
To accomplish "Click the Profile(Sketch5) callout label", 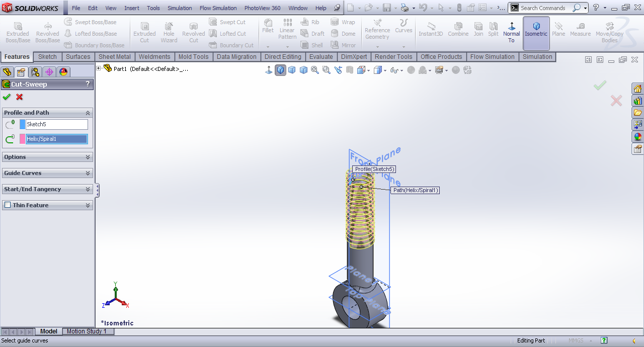I will tap(375, 169).
